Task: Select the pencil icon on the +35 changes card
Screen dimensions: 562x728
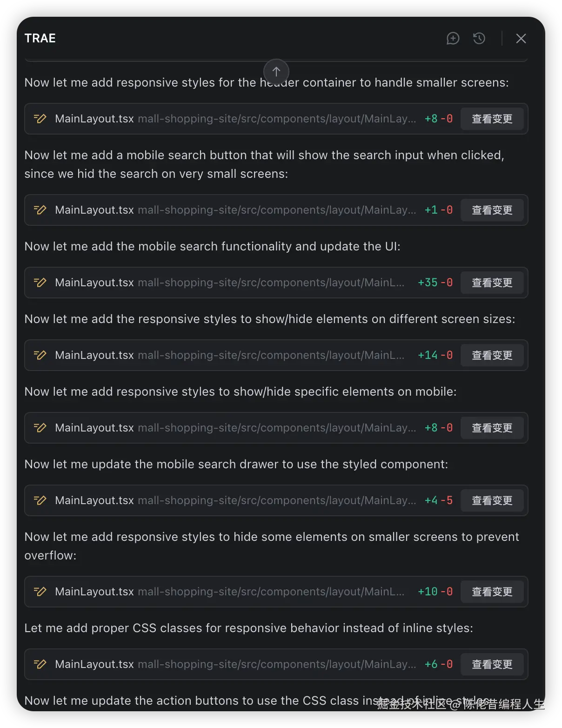Action: point(40,283)
